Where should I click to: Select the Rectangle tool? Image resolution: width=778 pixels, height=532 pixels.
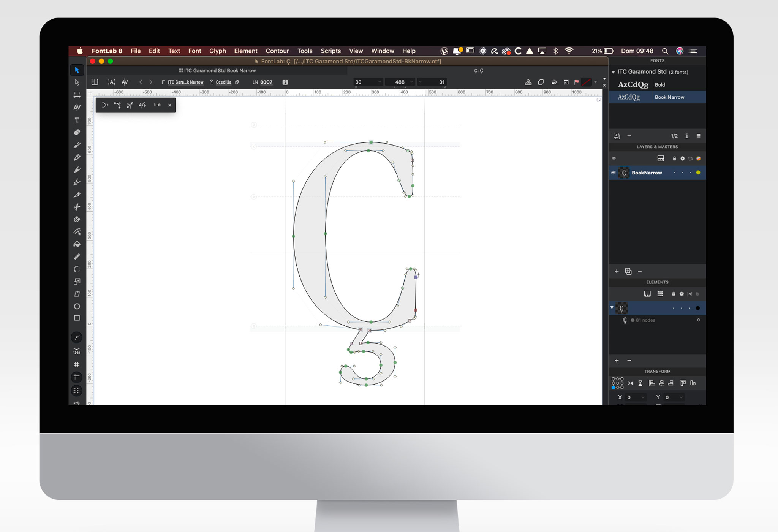[x=77, y=318]
